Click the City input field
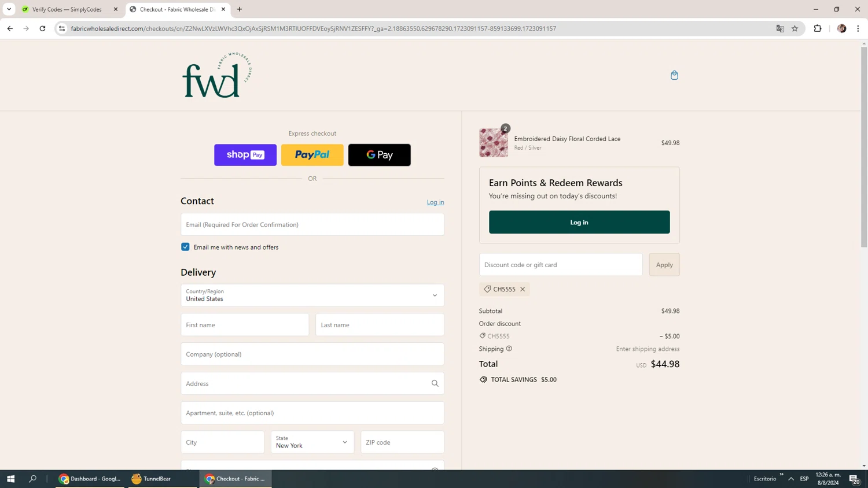 pos(222,442)
